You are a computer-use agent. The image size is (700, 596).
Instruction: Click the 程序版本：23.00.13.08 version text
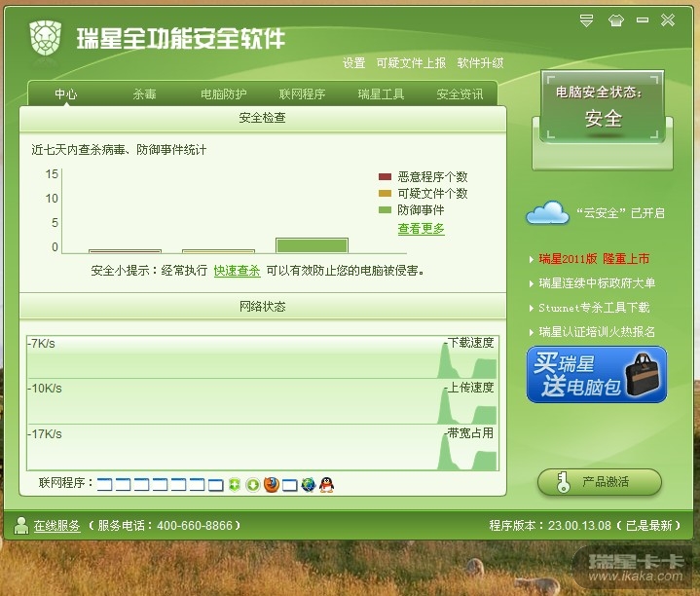tap(550, 526)
